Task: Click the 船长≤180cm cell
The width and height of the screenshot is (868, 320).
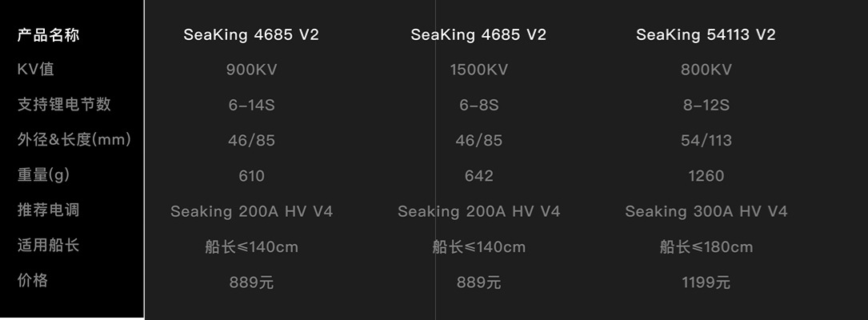Action: [706, 247]
